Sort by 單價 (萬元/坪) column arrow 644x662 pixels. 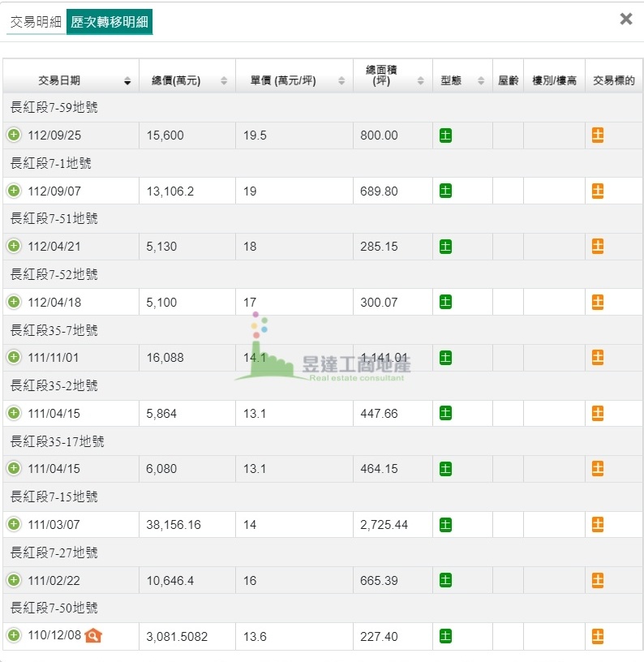click(x=341, y=80)
